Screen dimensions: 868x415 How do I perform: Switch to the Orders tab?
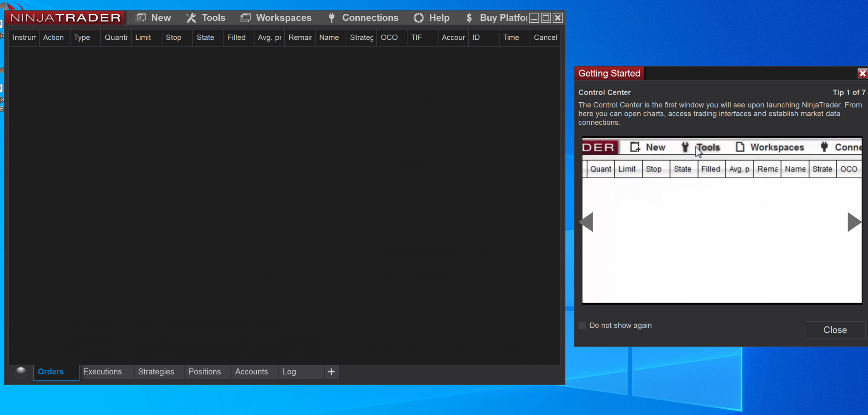tap(56, 372)
